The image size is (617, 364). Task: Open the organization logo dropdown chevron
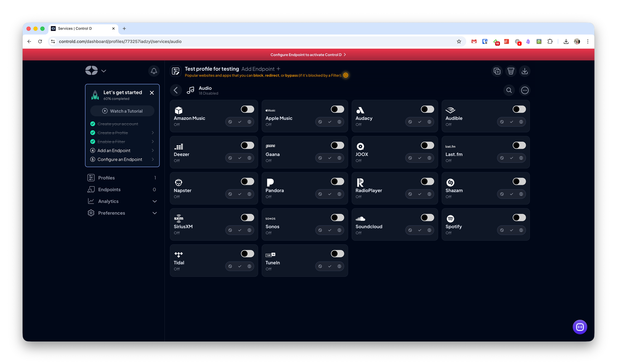click(104, 71)
